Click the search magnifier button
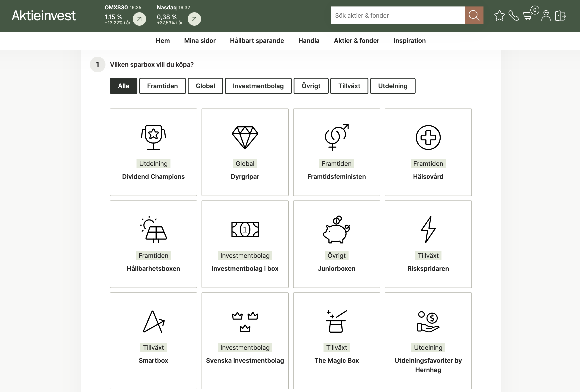The image size is (580, 392). pyautogui.click(x=474, y=15)
